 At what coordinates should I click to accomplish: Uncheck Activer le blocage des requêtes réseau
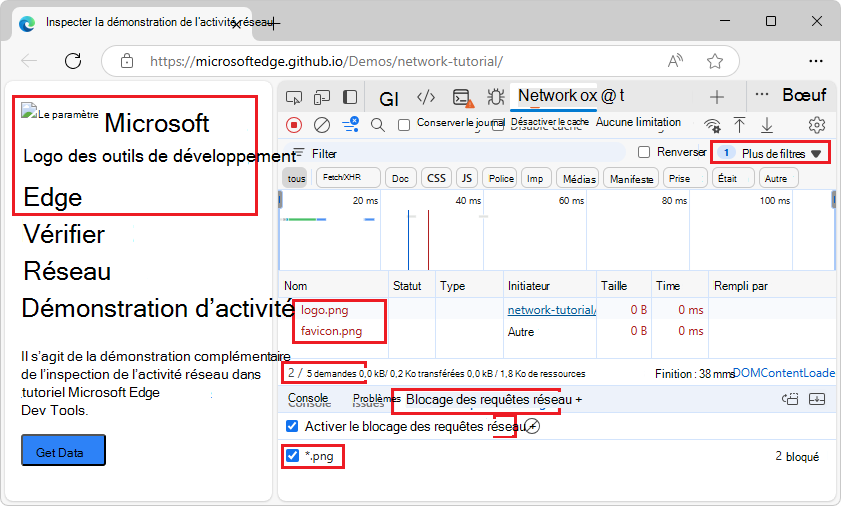pos(292,426)
